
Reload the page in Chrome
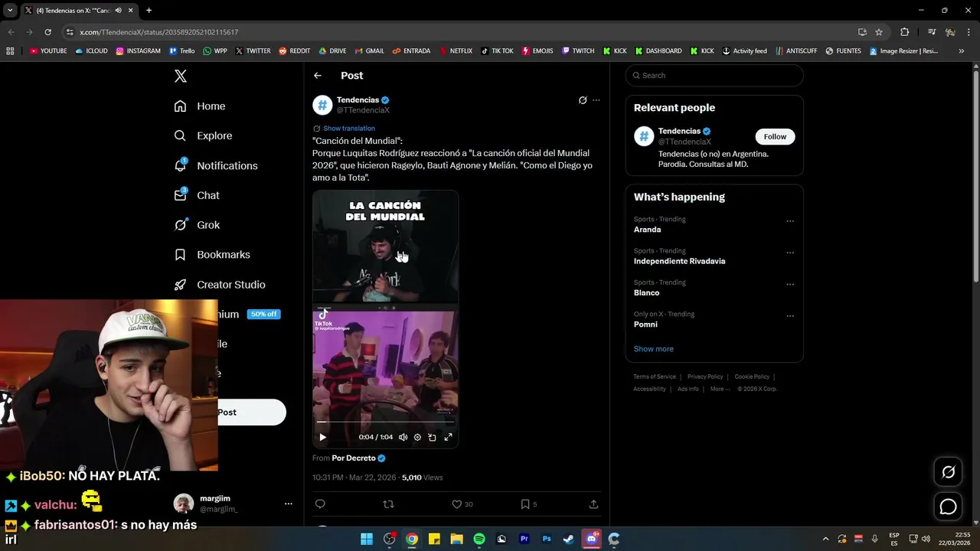[x=47, y=32]
